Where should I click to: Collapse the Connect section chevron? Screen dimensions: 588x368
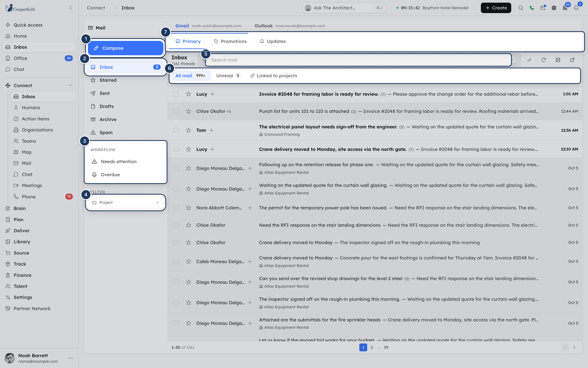point(70,85)
